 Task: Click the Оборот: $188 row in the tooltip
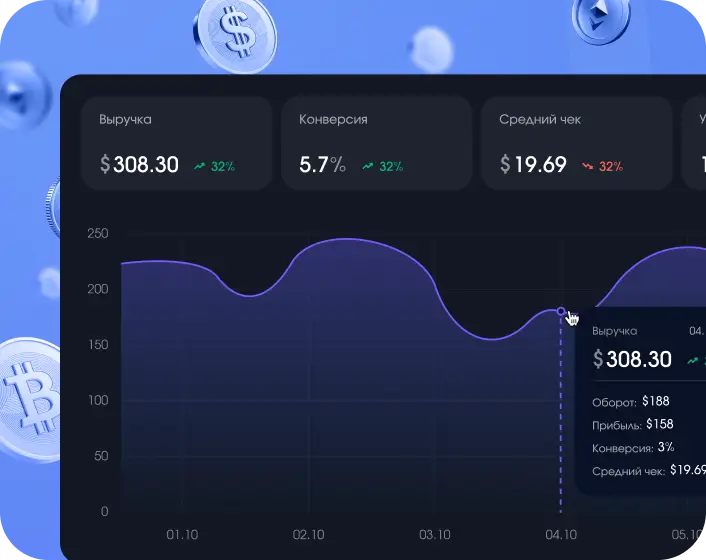pyautogui.click(x=631, y=402)
